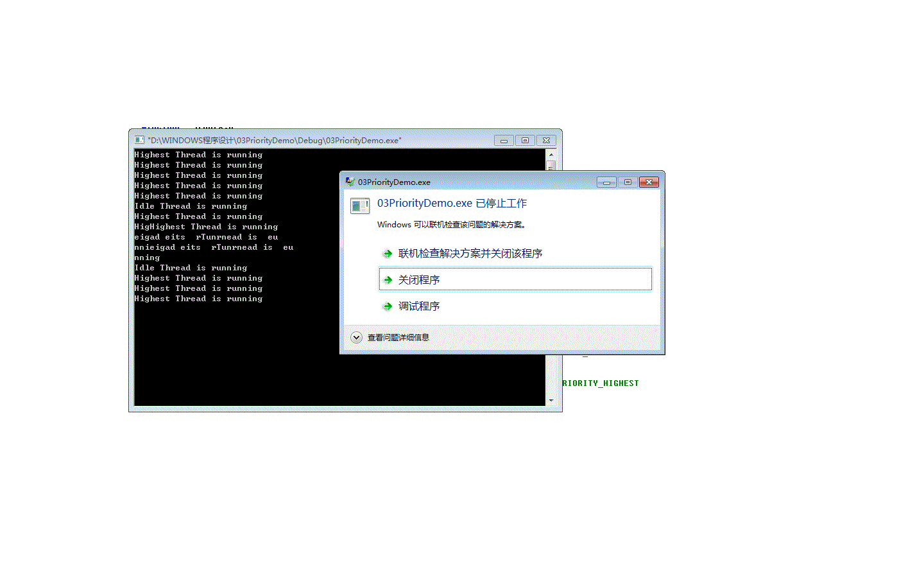Image resolution: width=924 pixels, height=578 pixels.
Task: Click the console line "nning"
Action: 147,258
